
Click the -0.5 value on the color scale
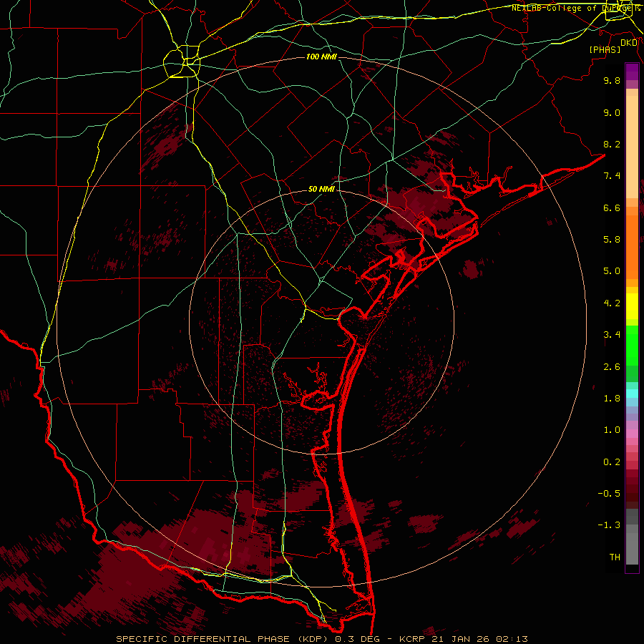point(609,494)
